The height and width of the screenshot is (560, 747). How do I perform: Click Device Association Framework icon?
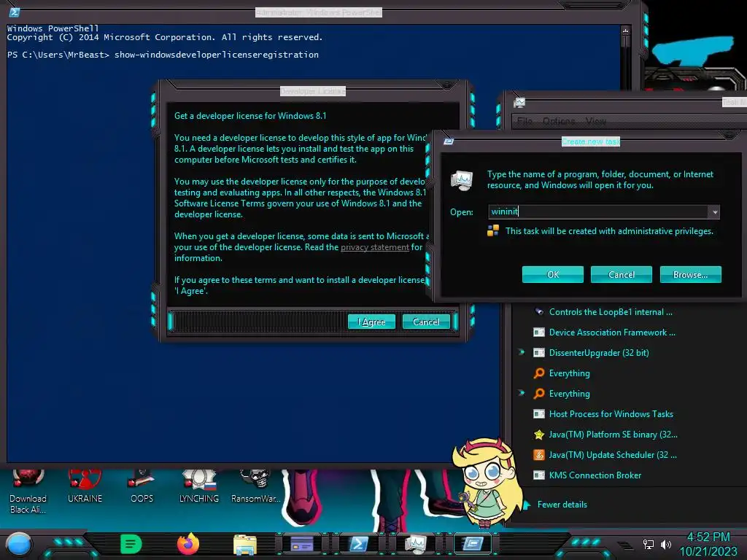(x=539, y=332)
